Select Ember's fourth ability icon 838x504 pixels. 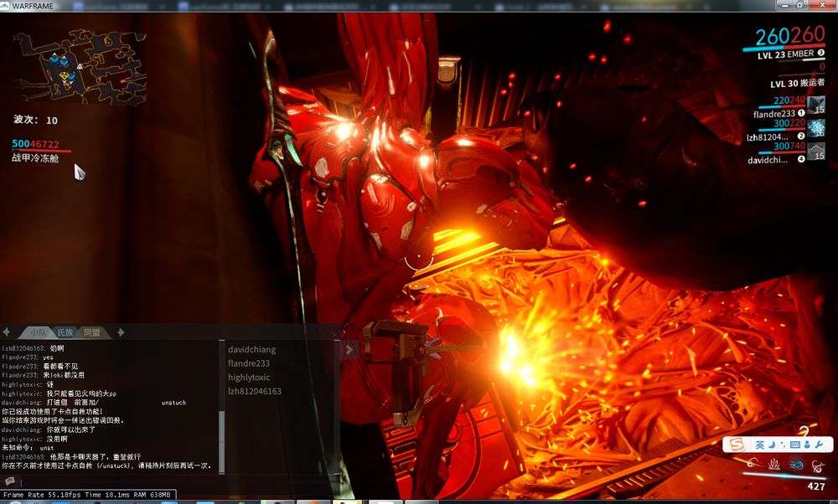(818, 466)
